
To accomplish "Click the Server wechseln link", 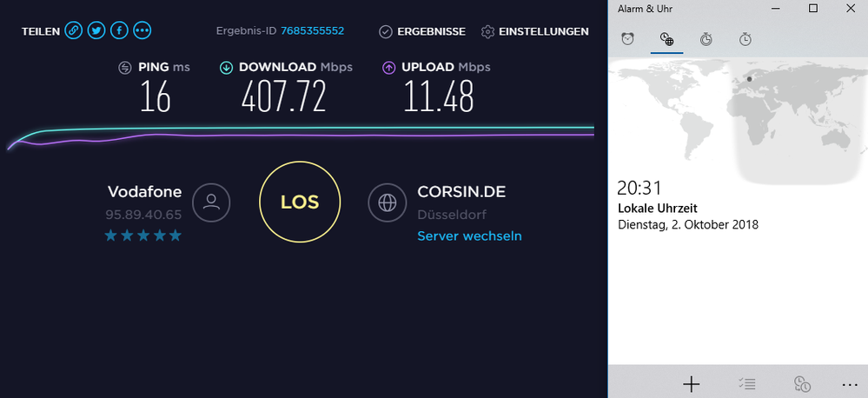I will (469, 236).
